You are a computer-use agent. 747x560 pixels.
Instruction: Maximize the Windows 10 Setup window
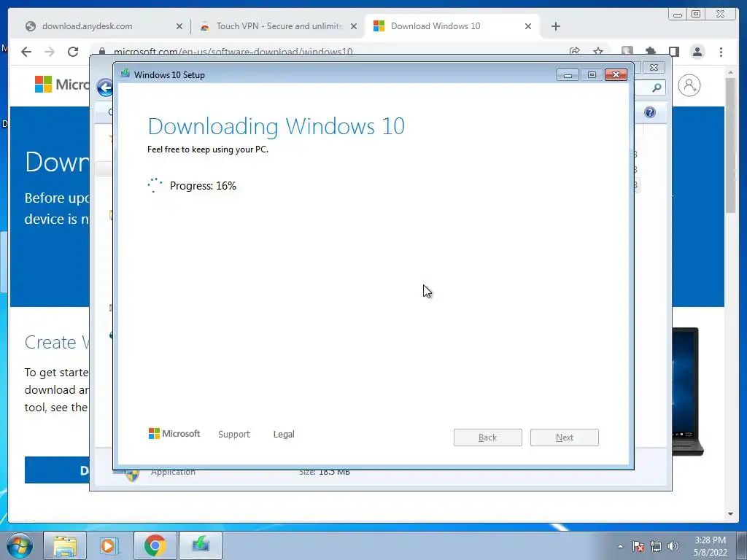coord(592,75)
